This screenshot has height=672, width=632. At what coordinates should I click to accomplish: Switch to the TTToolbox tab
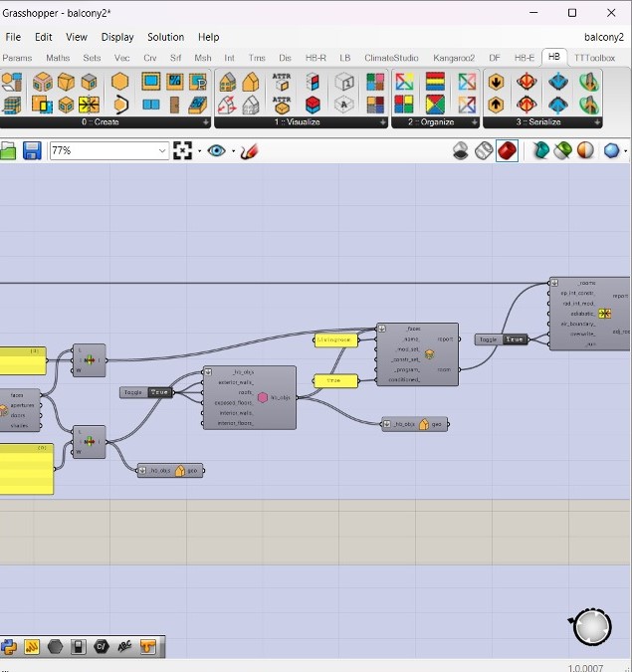[594, 58]
